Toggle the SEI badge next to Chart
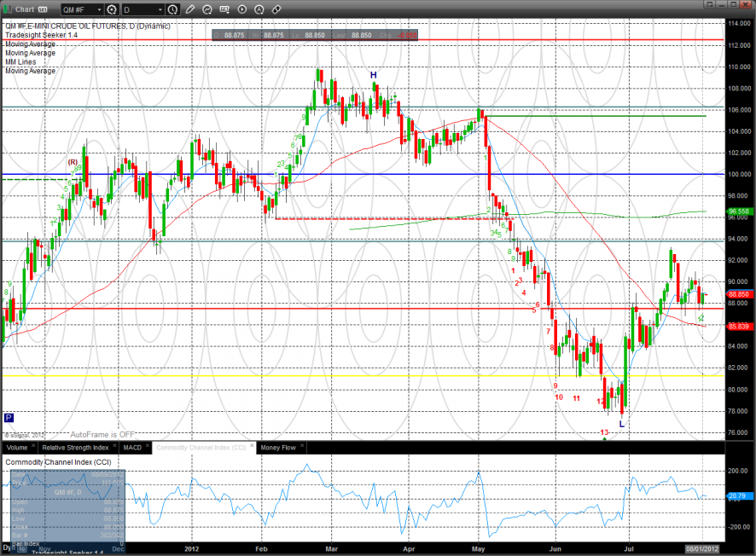This screenshot has width=756, height=556. point(42,9)
